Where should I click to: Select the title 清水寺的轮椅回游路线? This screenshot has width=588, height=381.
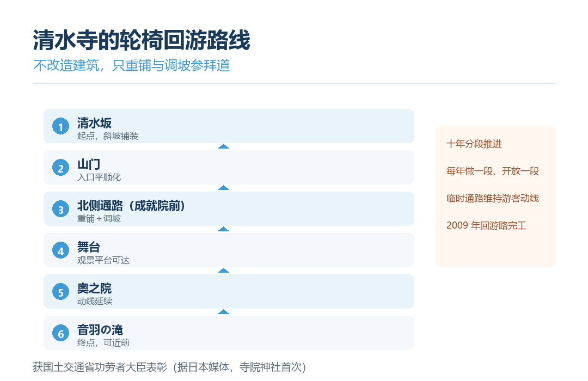142,40
